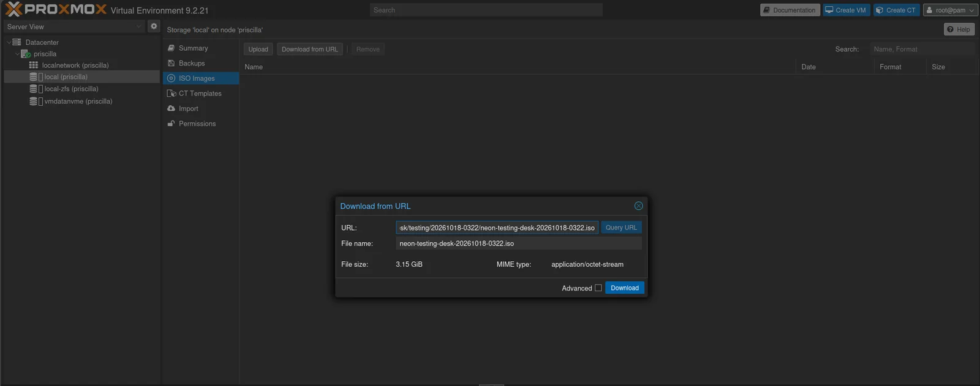Click the 'Download from URL' dialog title
This screenshot has width=980, height=386.
375,206
